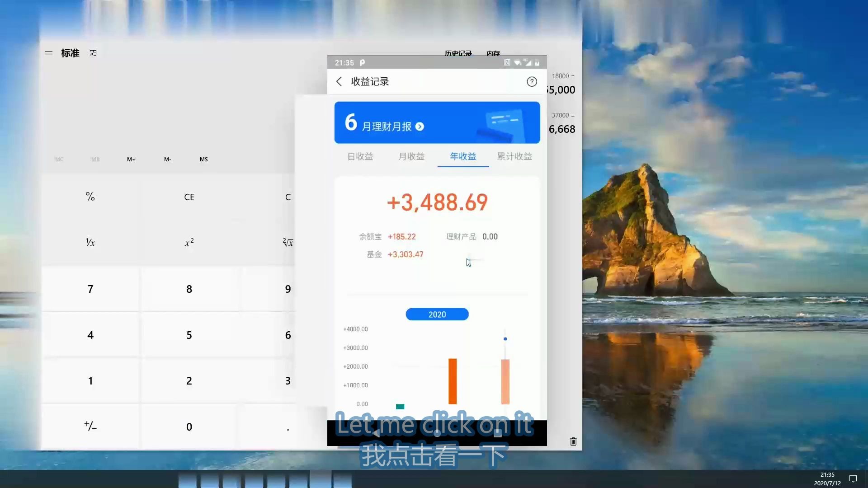868x488 pixels.
Task: Click the 1/x icon on calculator
Action: point(90,243)
